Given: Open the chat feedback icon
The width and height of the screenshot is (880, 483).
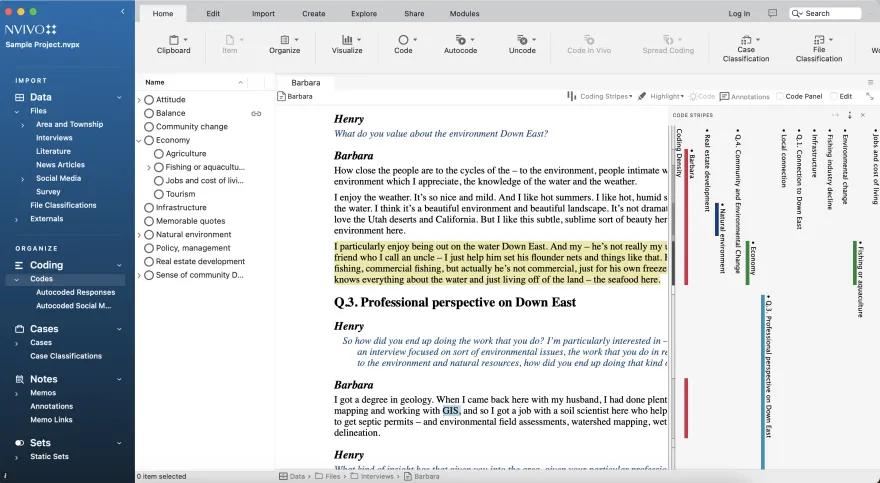Looking at the screenshot, I should [x=772, y=13].
